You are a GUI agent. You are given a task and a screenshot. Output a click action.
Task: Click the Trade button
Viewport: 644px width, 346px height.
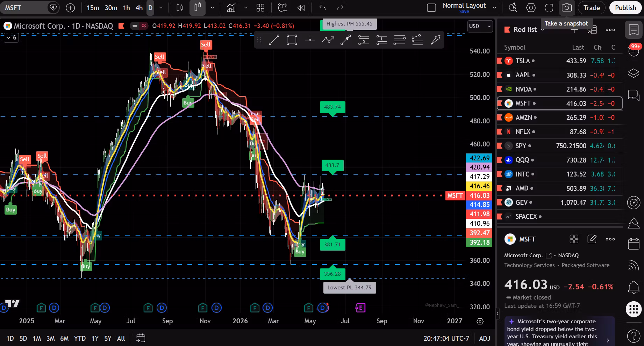592,8
